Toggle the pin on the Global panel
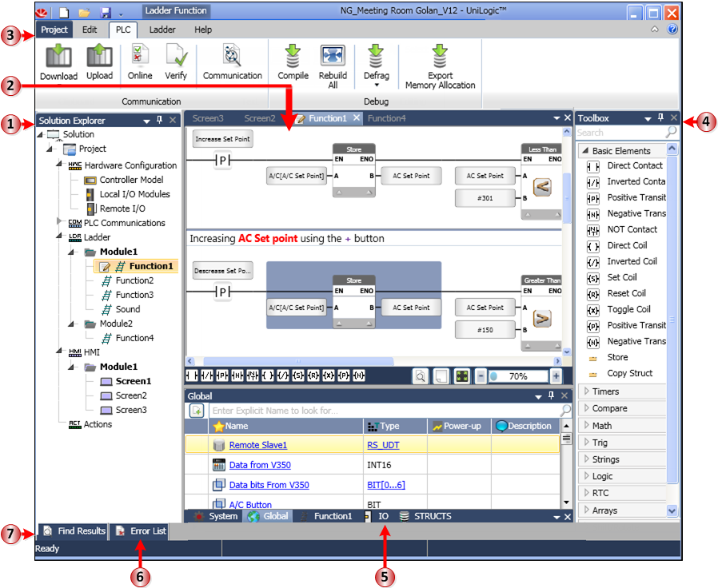718x588 pixels. point(551,395)
